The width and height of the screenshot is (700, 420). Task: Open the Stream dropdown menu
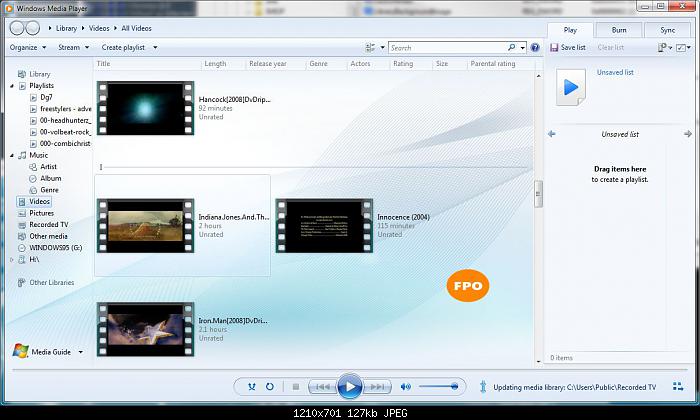pos(74,47)
